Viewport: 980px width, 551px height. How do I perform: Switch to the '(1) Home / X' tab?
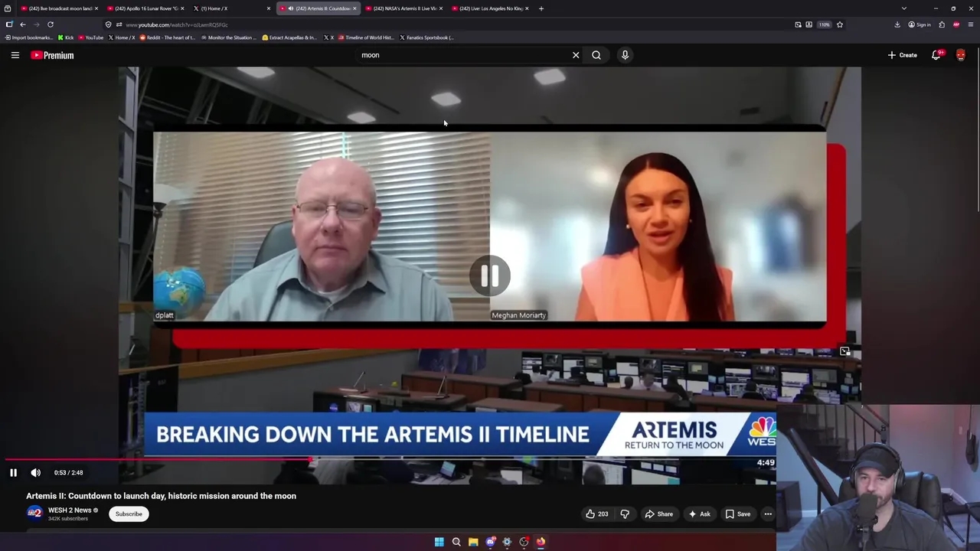pyautogui.click(x=230, y=8)
